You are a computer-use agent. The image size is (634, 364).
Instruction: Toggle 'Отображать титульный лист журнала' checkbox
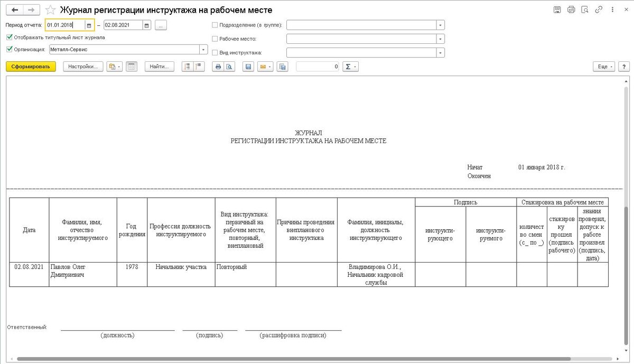coord(9,37)
